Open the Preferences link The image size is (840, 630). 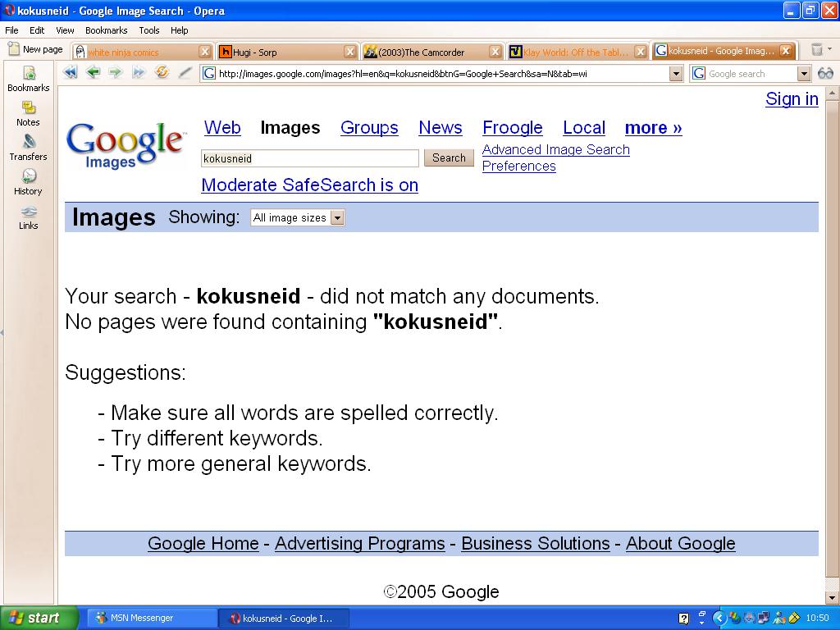tap(519, 166)
